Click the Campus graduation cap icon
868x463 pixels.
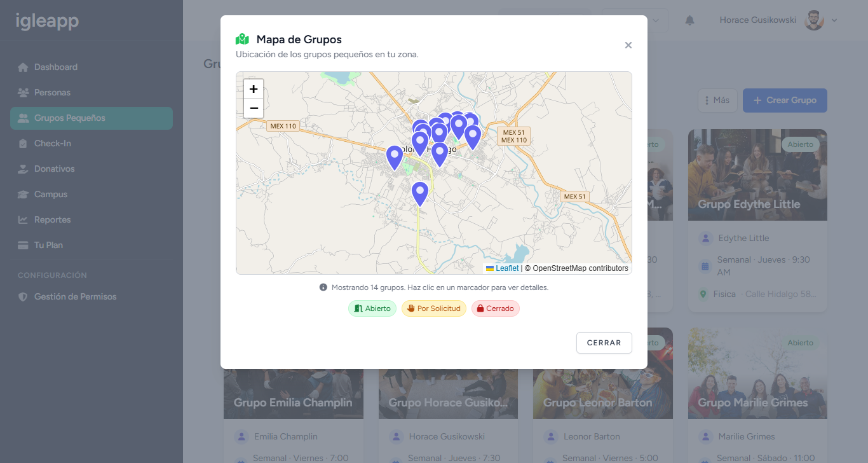pos(23,194)
